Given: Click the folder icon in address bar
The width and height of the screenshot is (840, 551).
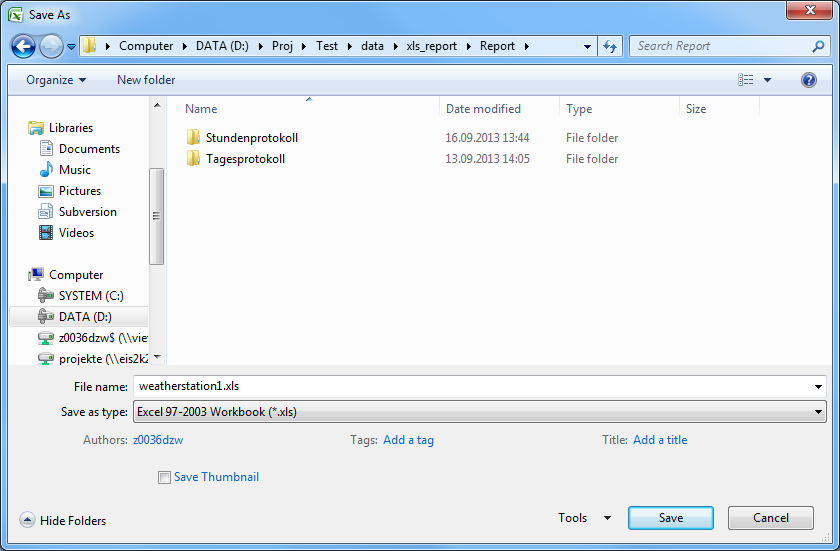Looking at the screenshot, I should point(89,46).
